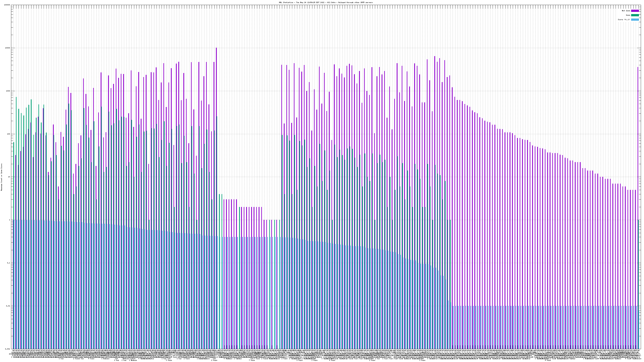
Task: Click the 0.01 y-axis tick label
Action: coord(8,306)
